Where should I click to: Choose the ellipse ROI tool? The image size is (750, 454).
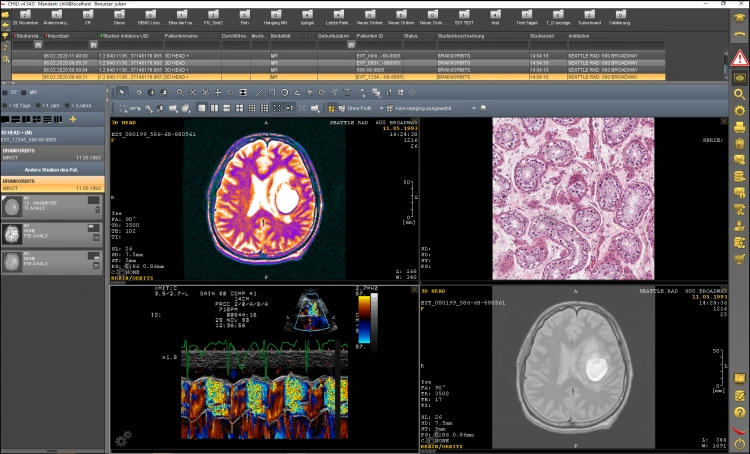284,93
